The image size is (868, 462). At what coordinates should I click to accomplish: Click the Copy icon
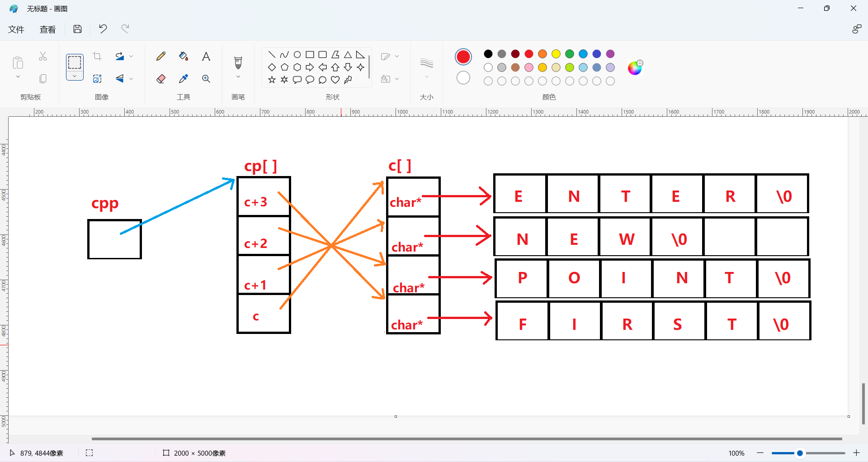pos(43,79)
